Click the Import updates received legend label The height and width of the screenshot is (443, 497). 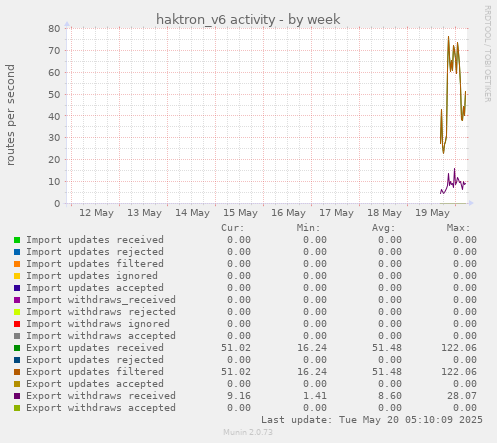pyautogui.click(x=95, y=240)
